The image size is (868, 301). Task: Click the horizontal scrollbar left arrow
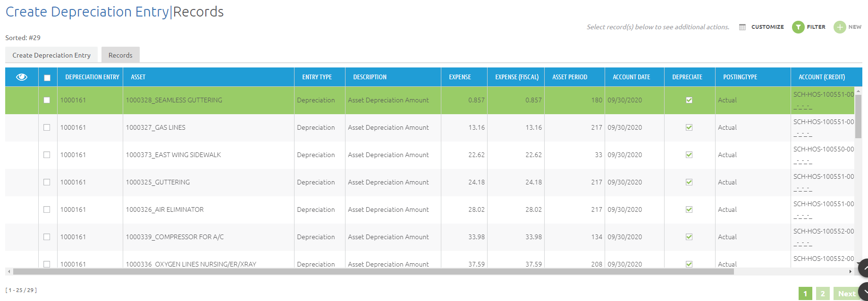click(x=8, y=272)
